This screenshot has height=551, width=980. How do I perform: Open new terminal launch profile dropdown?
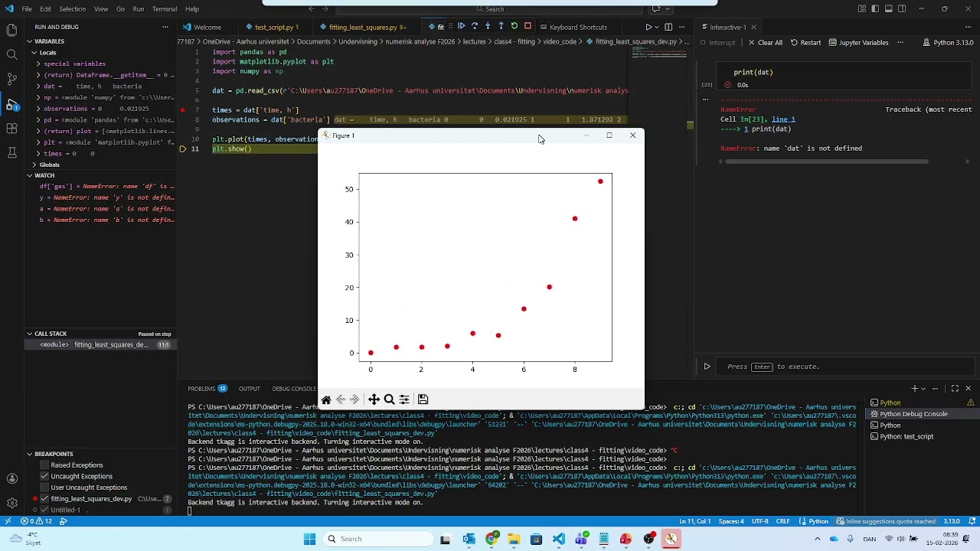[x=923, y=389]
